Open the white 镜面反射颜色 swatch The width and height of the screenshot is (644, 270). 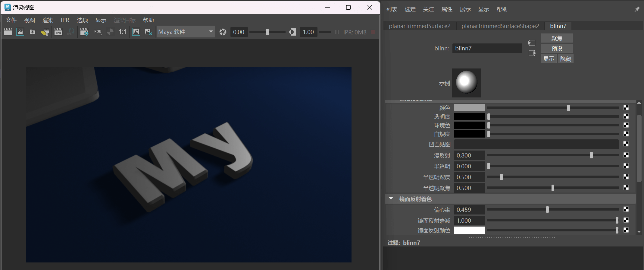click(470, 230)
